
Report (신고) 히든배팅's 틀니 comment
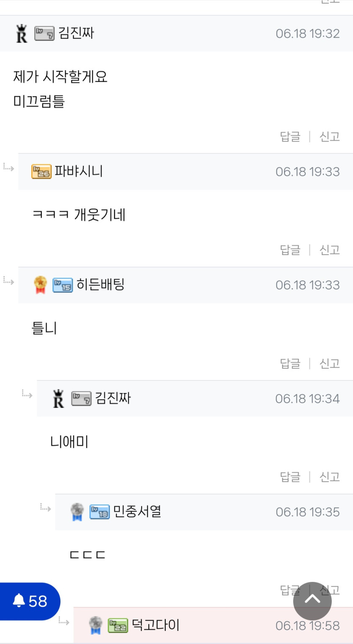coord(330,364)
